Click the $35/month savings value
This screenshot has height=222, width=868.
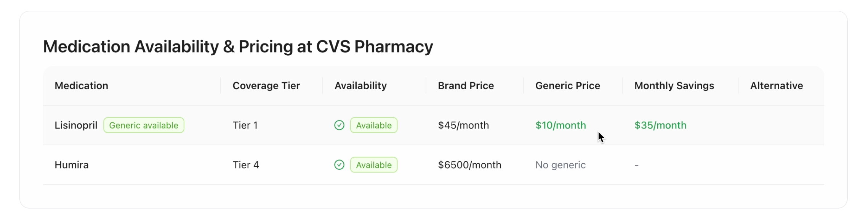660,125
